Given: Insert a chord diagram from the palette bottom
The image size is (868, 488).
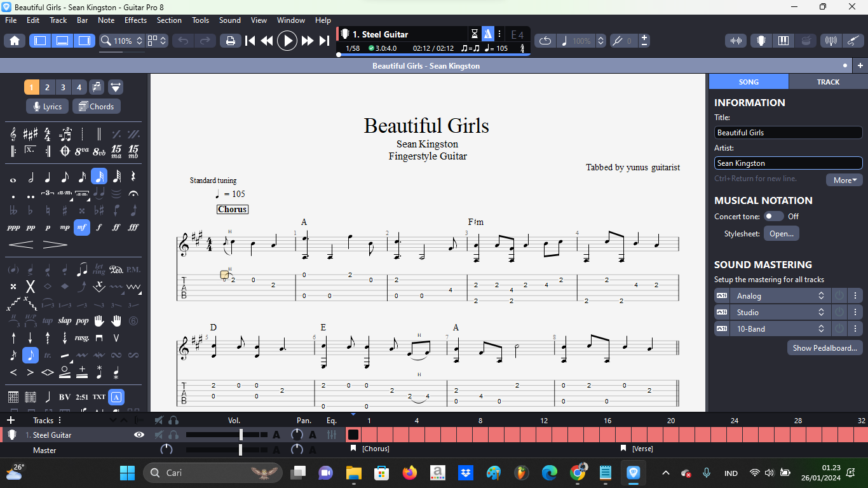Looking at the screenshot, I should pyautogui.click(x=13, y=397).
